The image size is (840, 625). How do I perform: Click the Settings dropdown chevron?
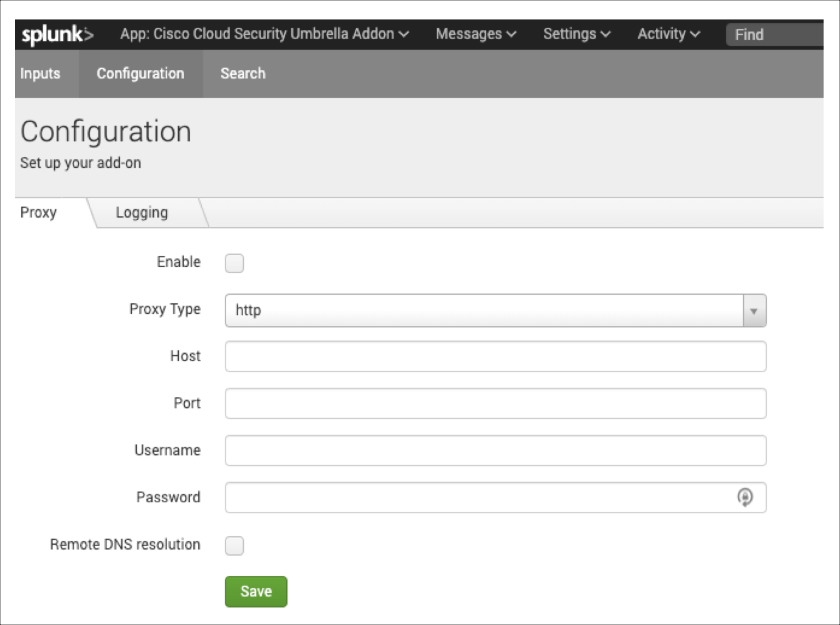coord(606,34)
